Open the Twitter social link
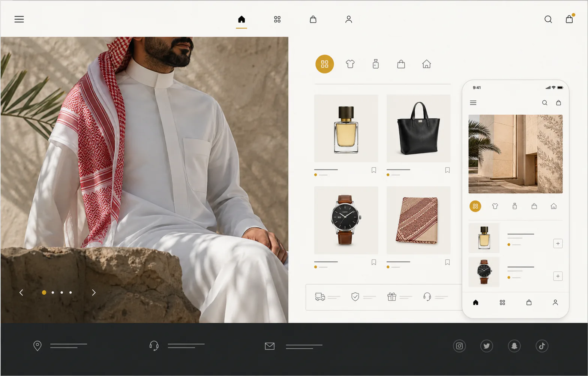The width and height of the screenshot is (588, 376). pyautogui.click(x=487, y=346)
